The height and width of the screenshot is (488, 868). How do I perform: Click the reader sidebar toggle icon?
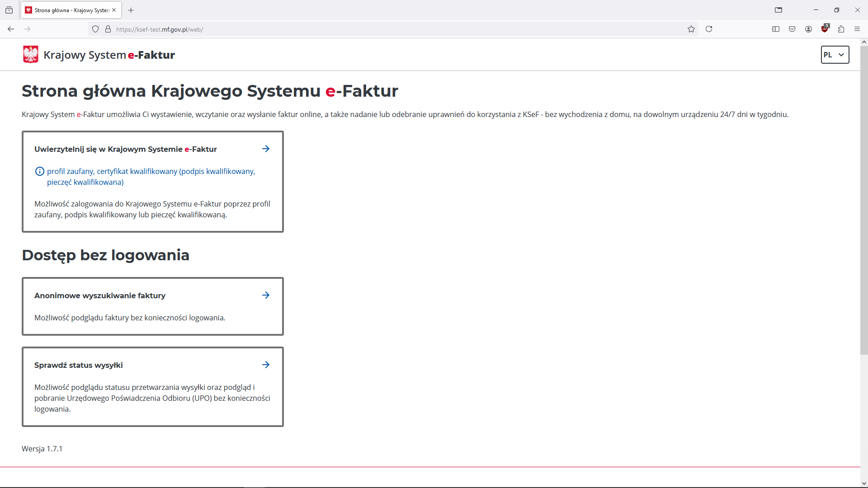(x=776, y=29)
